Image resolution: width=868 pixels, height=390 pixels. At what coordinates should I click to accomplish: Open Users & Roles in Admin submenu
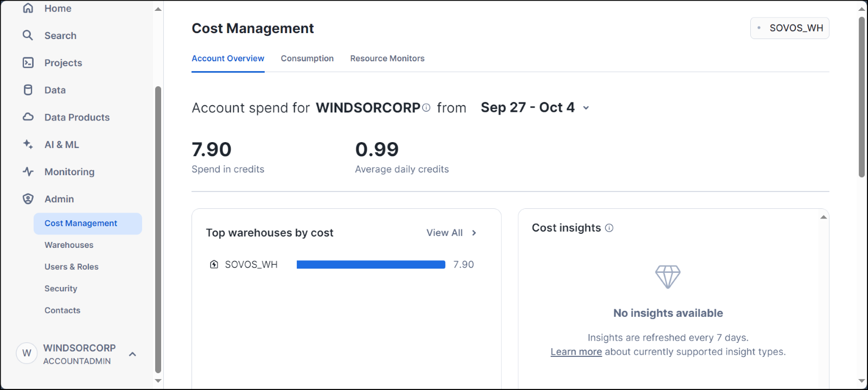pos(72,267)
